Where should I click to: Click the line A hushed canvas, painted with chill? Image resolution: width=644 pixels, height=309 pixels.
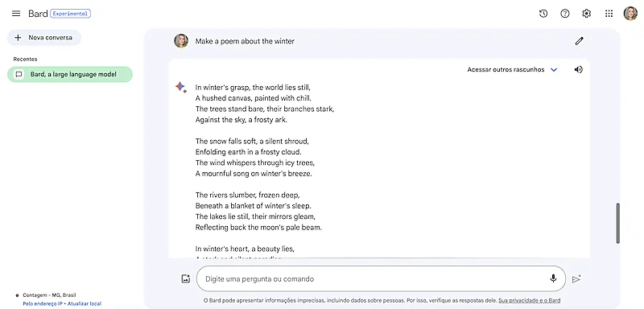click(254, 98)
